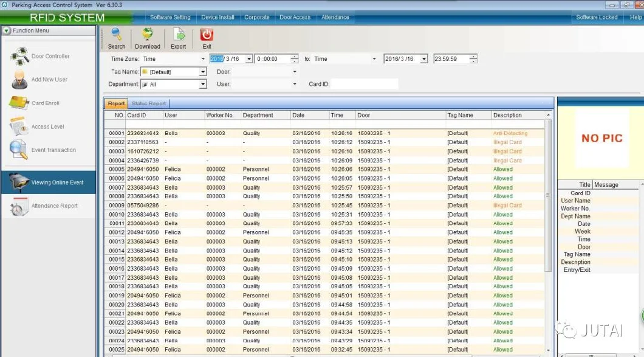Screen dimensions: 644x357
Task: Sort by Description column header
Action: coord(518,116)
